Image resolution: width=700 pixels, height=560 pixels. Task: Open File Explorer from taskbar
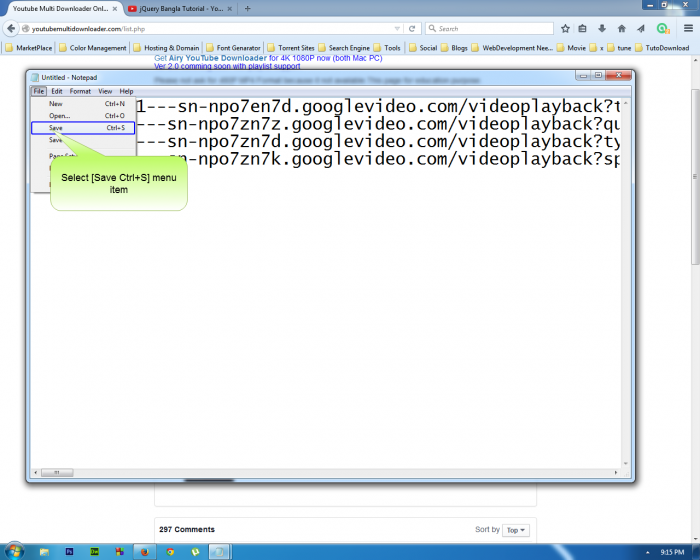(44, 552)
